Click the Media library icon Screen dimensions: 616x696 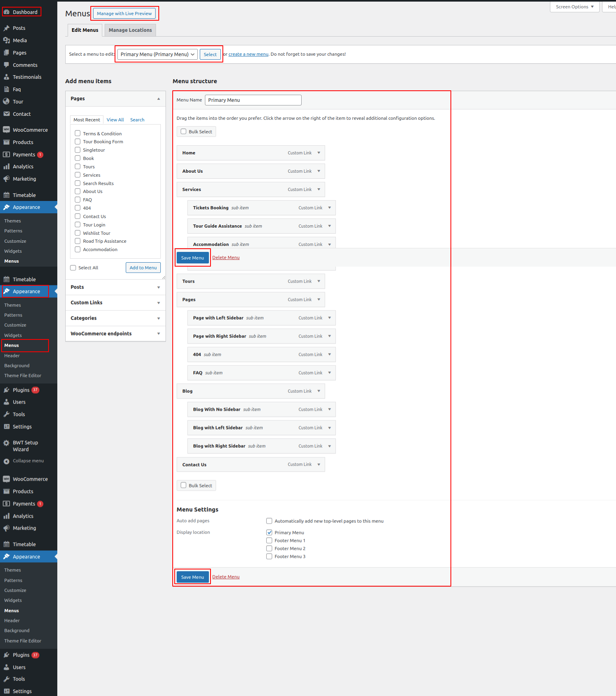(x=6, y=40)
